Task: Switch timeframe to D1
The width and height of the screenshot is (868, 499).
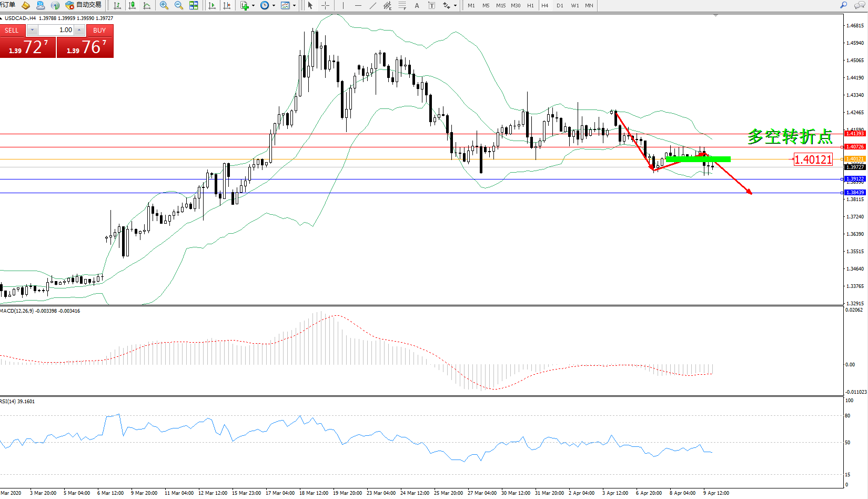Action: click(560, 5)
